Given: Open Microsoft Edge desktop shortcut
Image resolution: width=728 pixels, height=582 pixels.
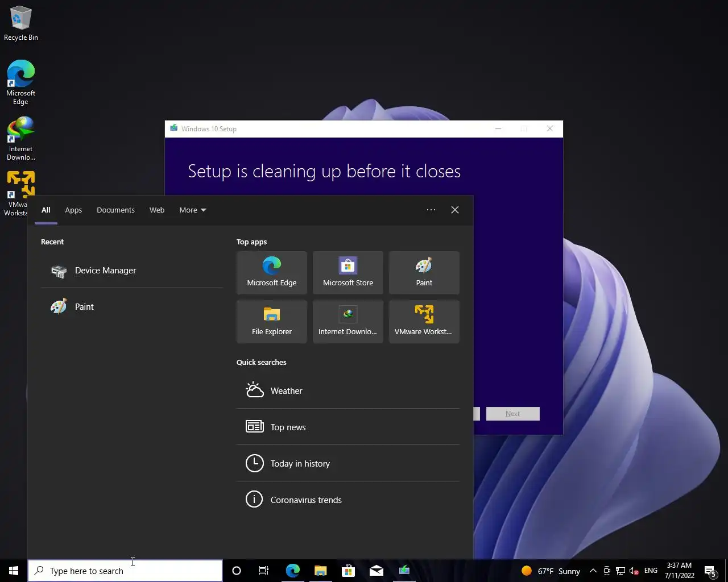Looking at the screenshot, I should [x=20, y=83].
